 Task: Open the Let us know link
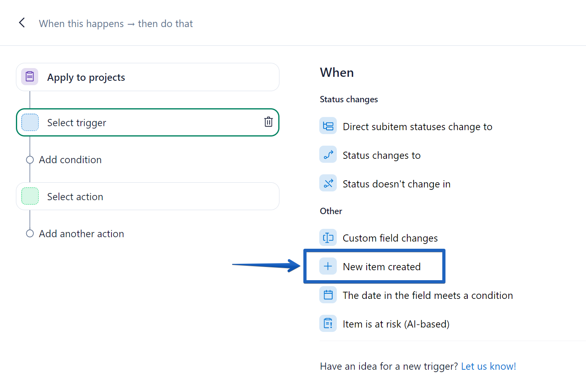tap(488, 366)
